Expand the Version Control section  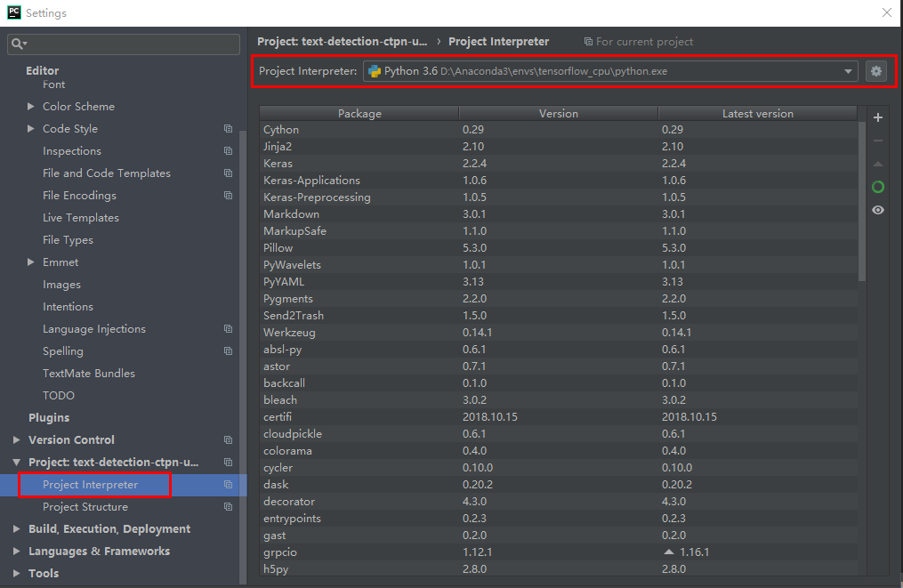[x=17, y=440]
